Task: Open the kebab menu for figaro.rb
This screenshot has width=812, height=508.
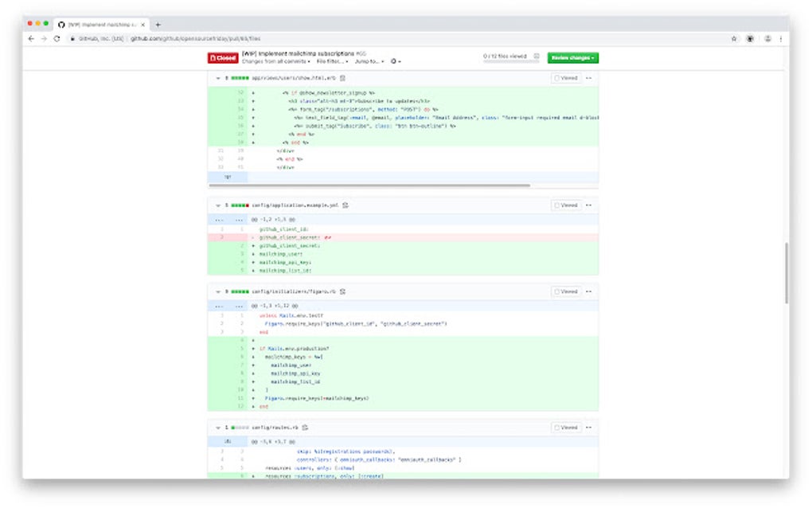Action: point(588,291)
